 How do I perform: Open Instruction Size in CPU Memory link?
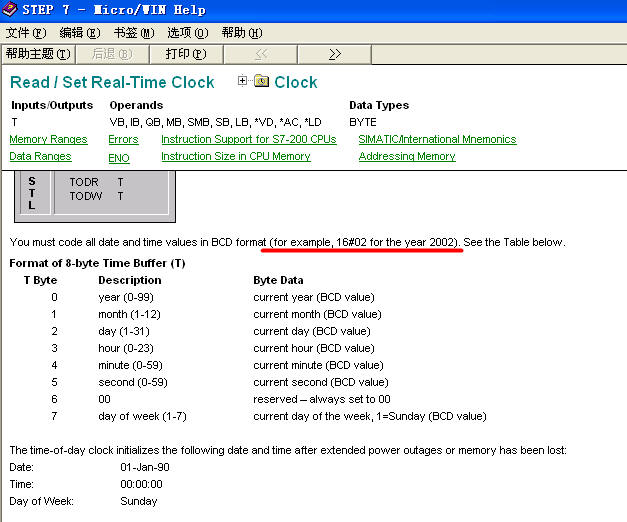pos(236,157)
